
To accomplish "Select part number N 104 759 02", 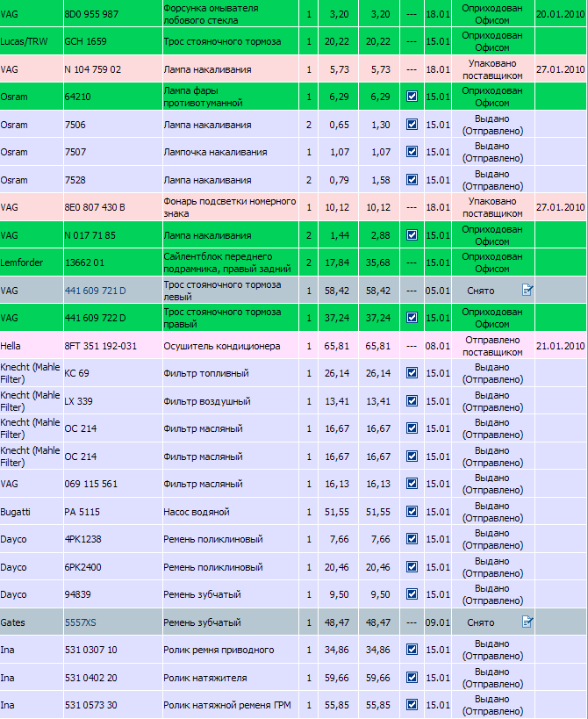I will pyautogui.click(x=92, y=69).
